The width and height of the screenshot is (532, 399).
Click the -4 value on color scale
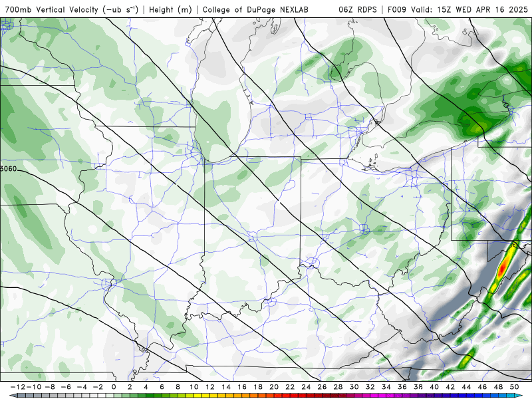pyautogui.click(x=82, y=387)
